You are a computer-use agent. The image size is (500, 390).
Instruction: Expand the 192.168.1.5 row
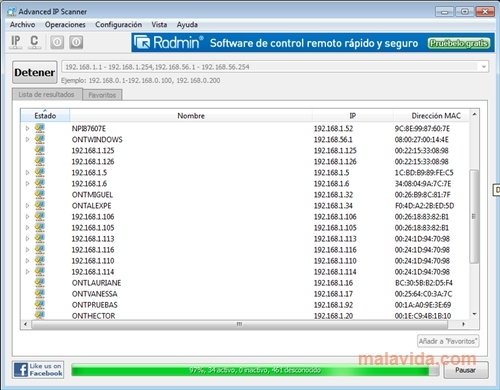(27, 172)
